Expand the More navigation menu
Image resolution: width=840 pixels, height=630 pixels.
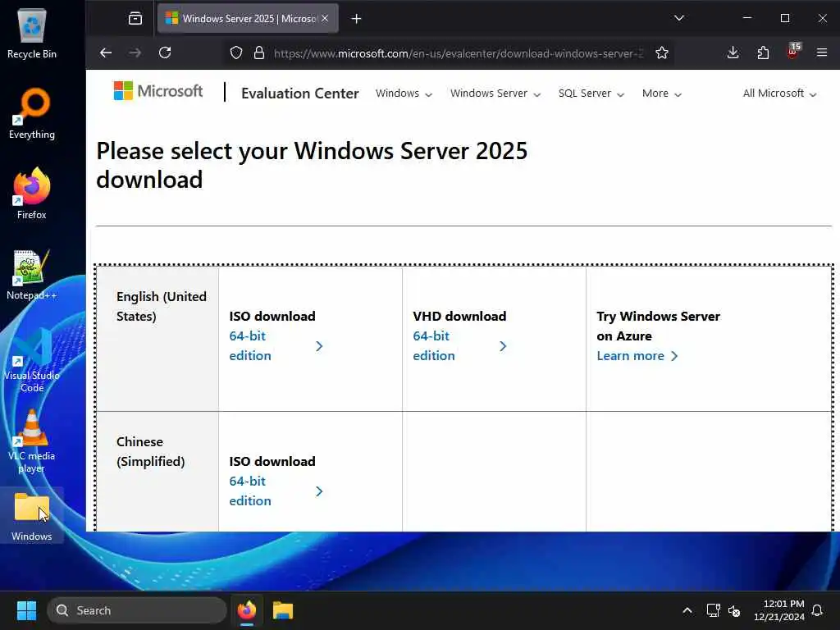tap(662, 94)
